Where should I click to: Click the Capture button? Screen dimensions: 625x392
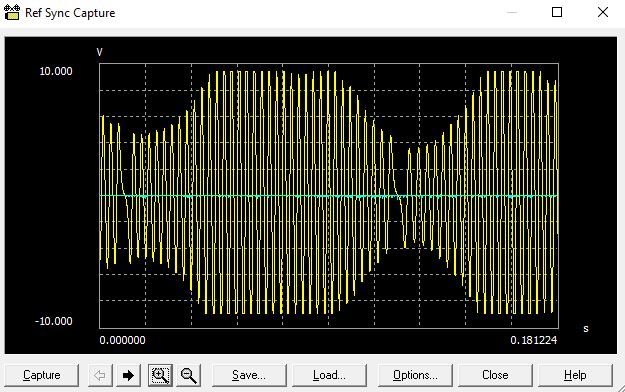[41, 375]
